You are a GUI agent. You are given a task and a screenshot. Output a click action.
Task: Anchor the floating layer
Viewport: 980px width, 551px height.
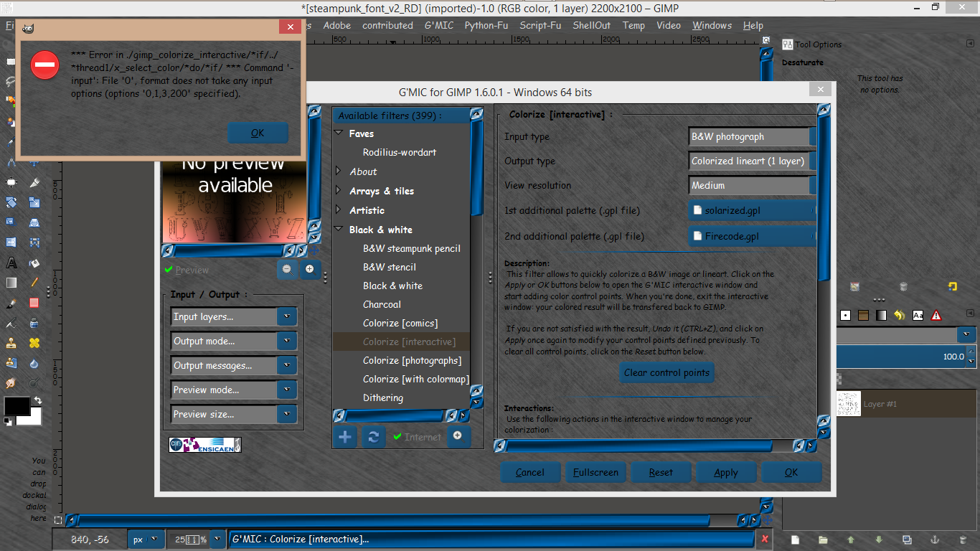click(x=935, y=540)
